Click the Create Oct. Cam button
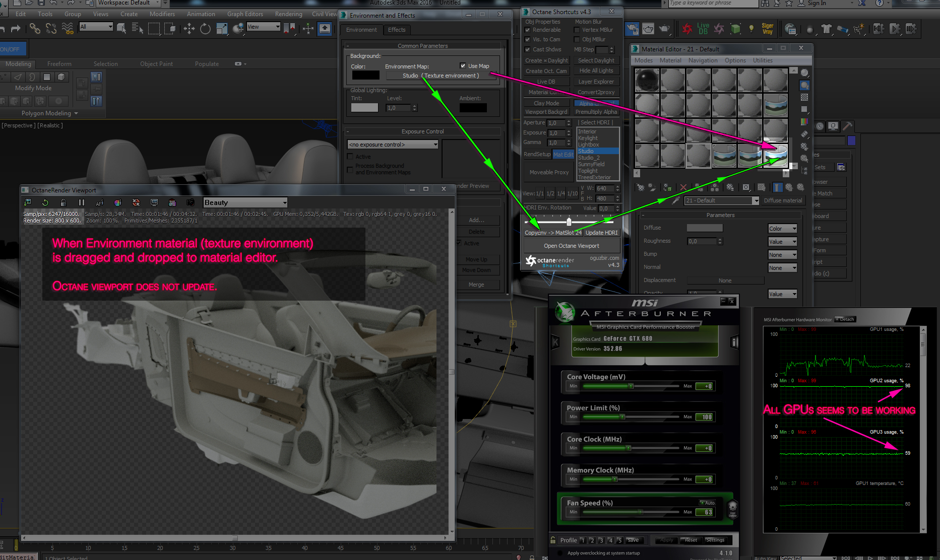The width and height of the screenshot is (940, 560). 546,71
